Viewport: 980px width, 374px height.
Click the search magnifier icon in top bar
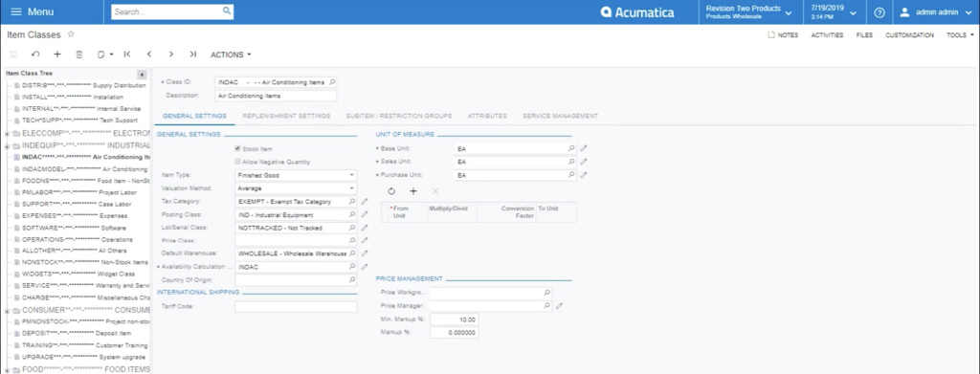[x=227, y=11]
